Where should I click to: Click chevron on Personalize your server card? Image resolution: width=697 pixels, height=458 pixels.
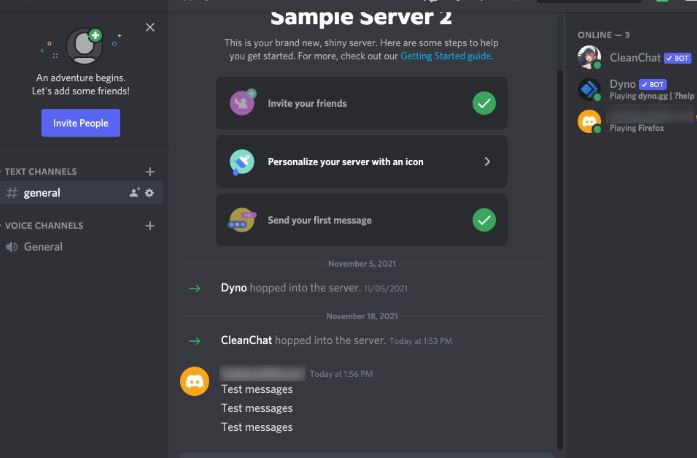coord(487,161)
